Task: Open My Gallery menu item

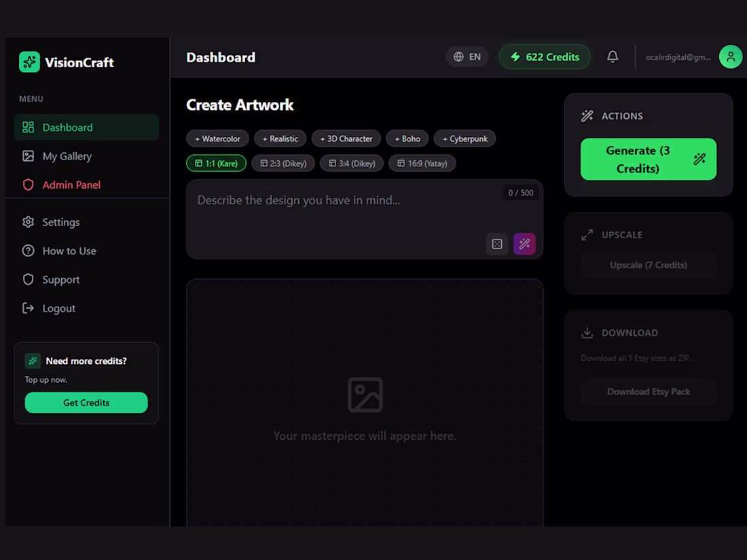Action: 86,156
